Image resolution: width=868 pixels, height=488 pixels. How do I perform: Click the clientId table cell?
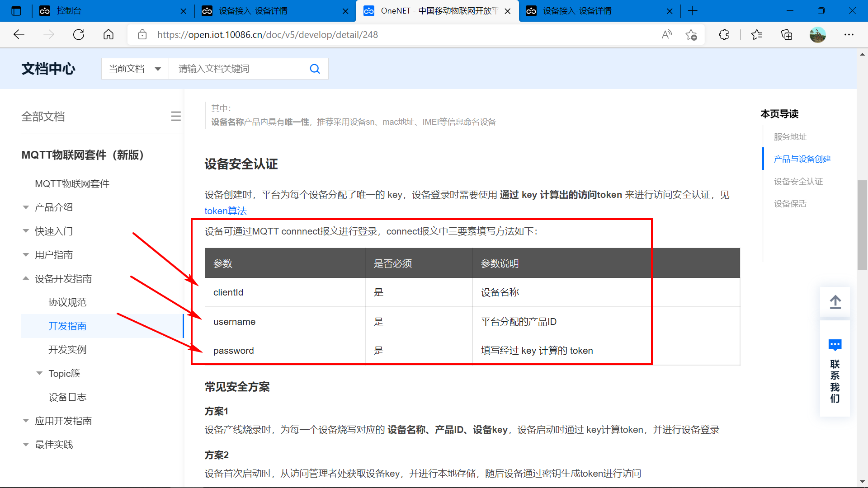click(x=285, y=292)
